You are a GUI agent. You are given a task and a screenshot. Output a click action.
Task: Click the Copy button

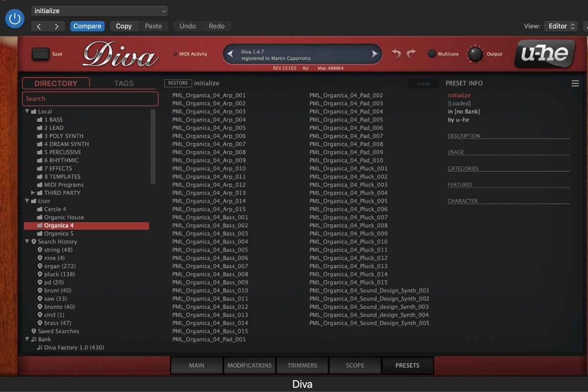click(x=123, y=26)
